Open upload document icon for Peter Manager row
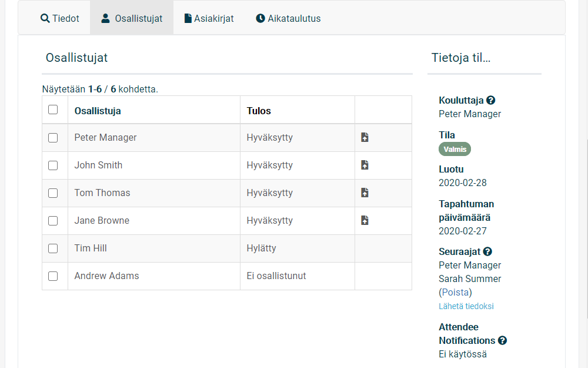The height and width of the screenshot is (368, 588). pos(365,137)
